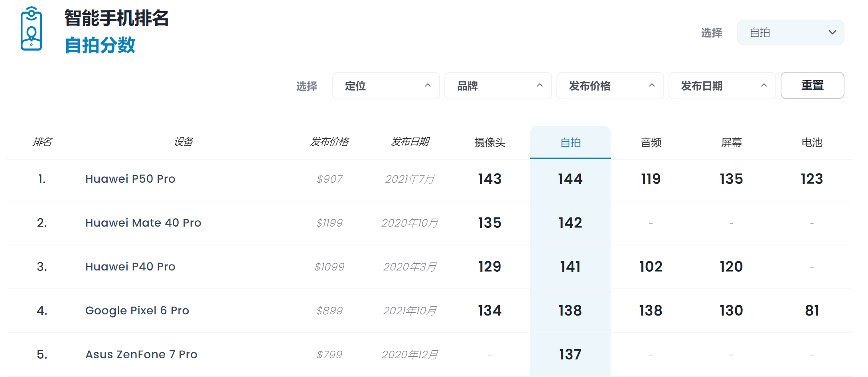The height and width of the screenshot is (377, 868).
Task: Expand the 发布日期 release date filter
Action: 722,85
